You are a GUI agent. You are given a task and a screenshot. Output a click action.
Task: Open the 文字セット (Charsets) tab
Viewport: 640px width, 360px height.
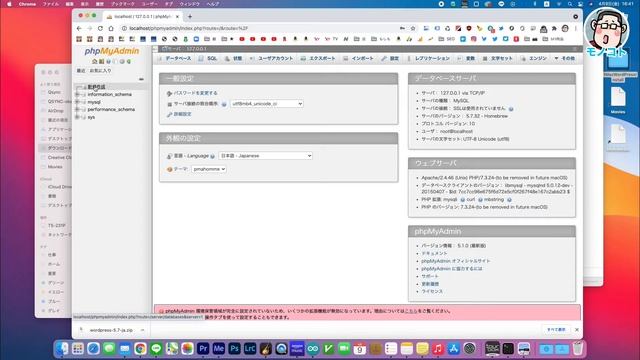coord(498,58)
